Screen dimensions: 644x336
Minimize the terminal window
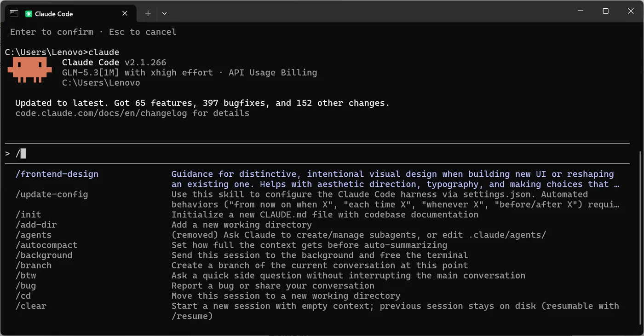pyautogui.click(x=581, y=12)
